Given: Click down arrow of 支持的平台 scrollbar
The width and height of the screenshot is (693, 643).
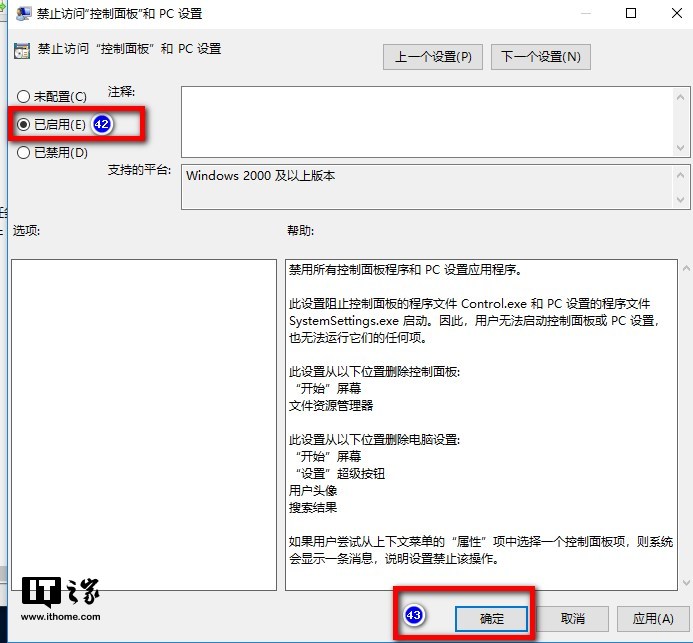Looking at the screenshot, I should (x=681, y=200).
